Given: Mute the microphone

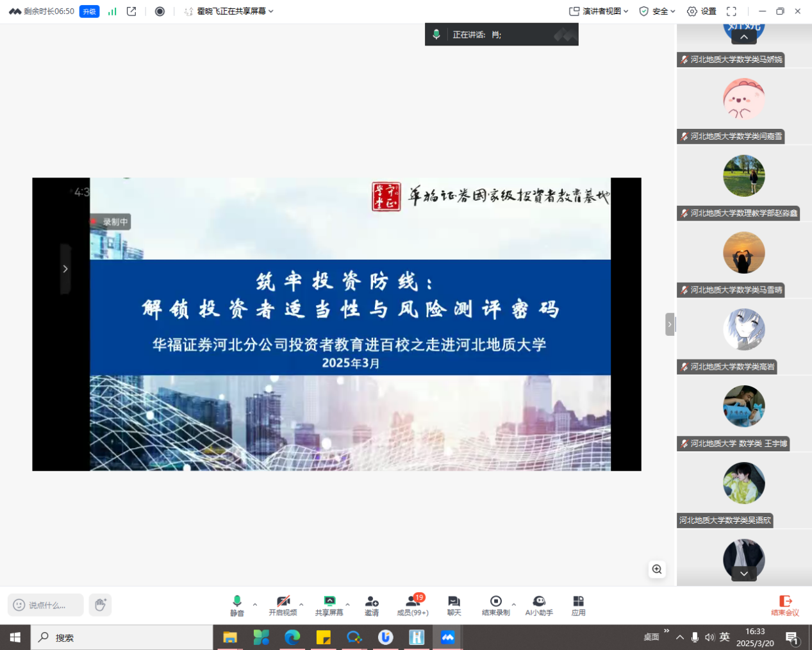Looking at the screenshot, I should (237, 604).
